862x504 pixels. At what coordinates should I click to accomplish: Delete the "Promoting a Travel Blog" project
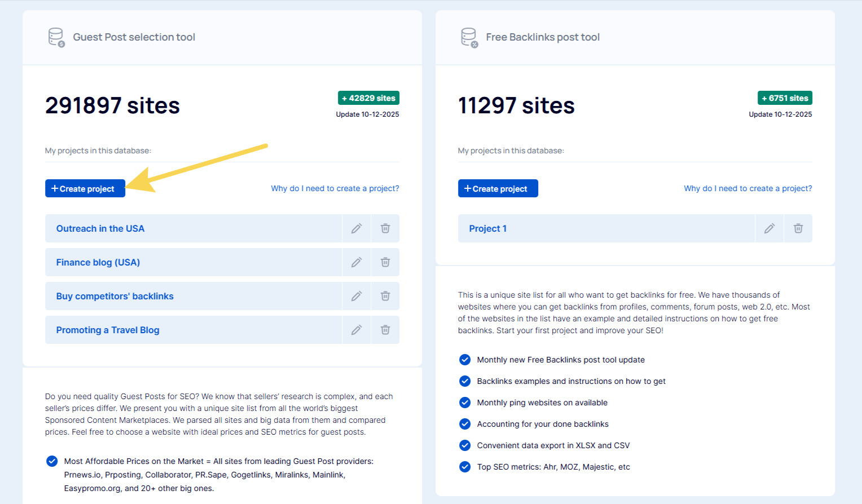pyautogui.click(x=385, y=330)
